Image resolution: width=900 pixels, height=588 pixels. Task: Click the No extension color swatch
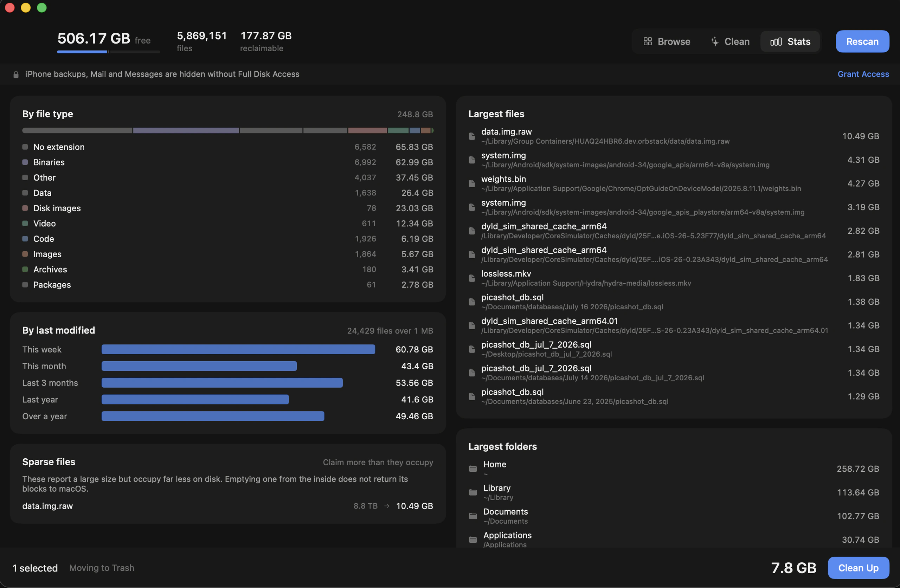[25, 147]
